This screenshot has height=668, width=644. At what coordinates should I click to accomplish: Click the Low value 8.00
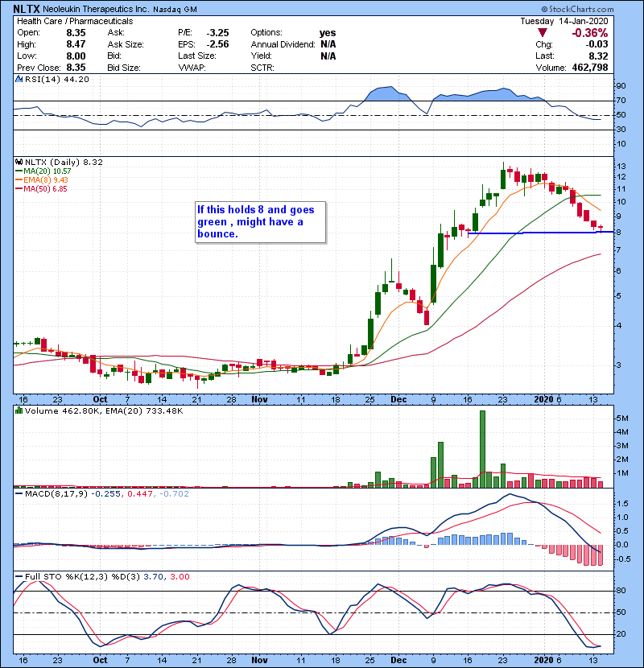coord(76,56)
